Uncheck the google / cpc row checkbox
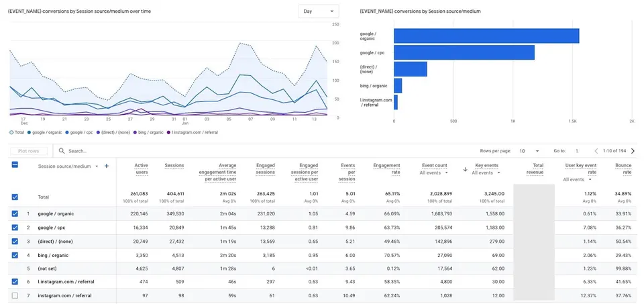The image size is (644, 304). point(15,227)
